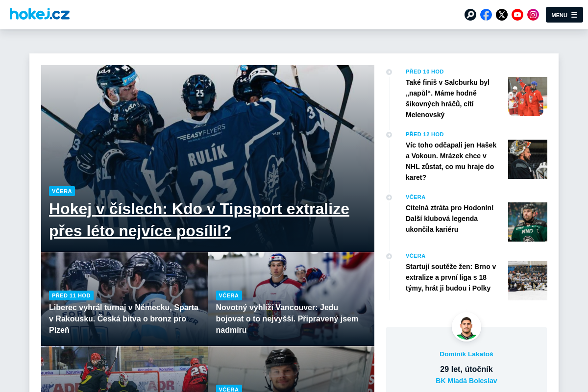Open goalie Mrázek thumbnail image
This screenshot has height=392, width=588.
coord(528,159)
